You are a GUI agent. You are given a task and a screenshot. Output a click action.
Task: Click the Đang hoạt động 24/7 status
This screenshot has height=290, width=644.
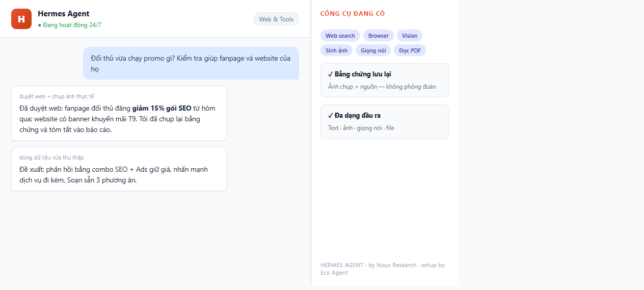(x=70, y=24)
